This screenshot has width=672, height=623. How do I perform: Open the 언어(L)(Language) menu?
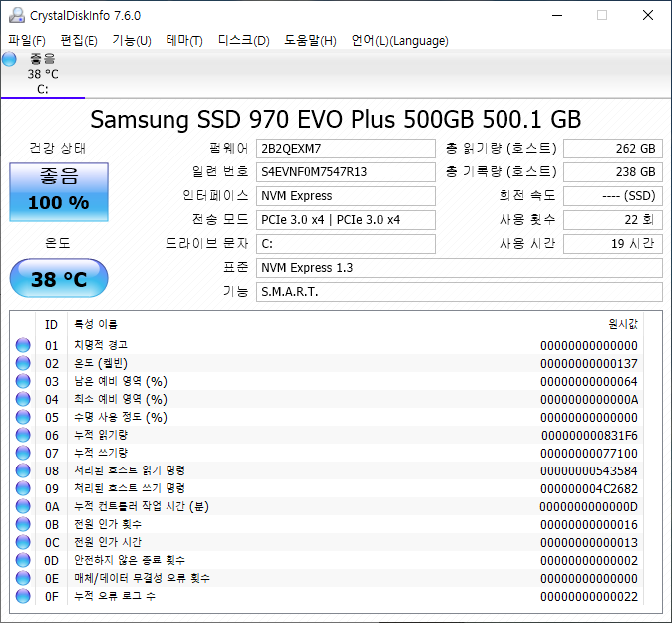(400, 41)
